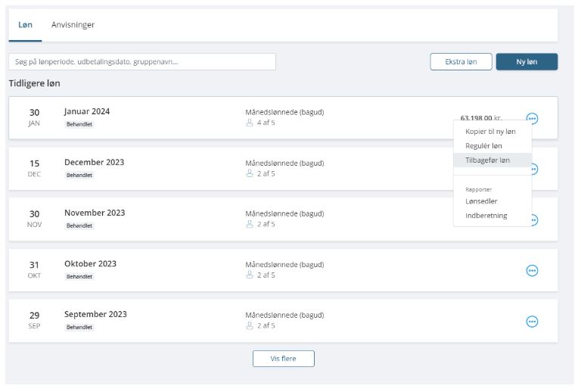Screen dimensions: 581x392
Task: Select the Løn tab
Action: click(x=25, y=25)
